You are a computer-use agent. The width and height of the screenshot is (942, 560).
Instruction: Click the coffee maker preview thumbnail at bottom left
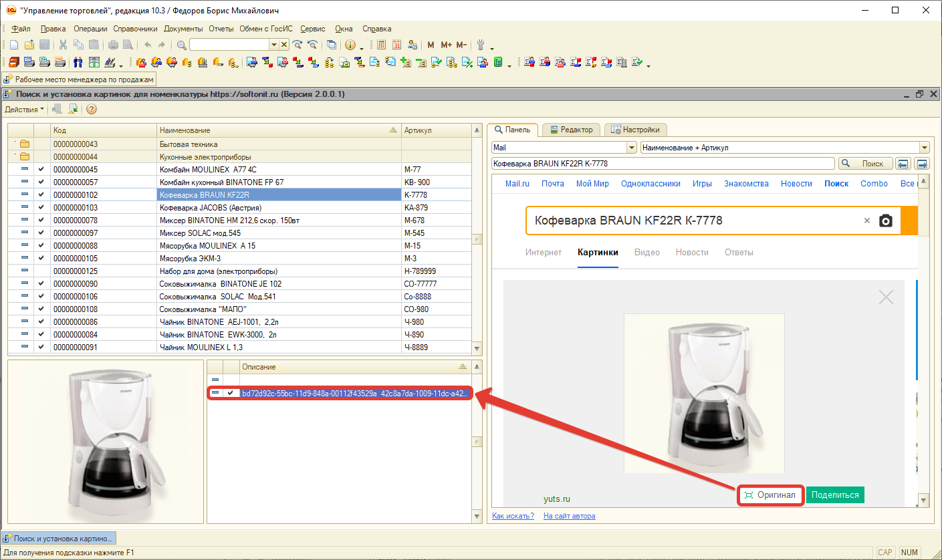coord(105,442)
